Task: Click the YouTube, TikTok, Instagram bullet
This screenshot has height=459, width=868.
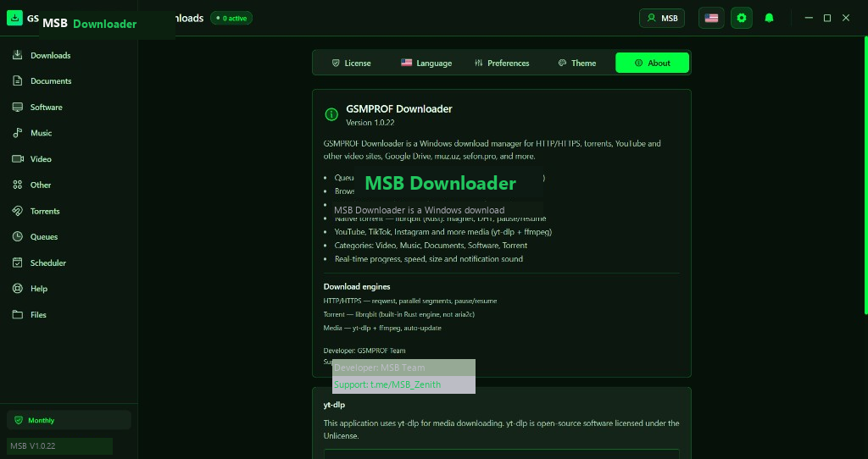Action: click(442, 232)
